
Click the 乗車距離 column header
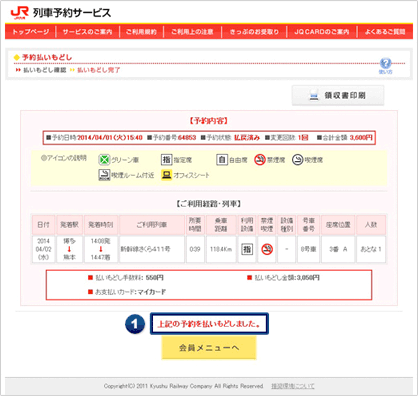point(221,225)
